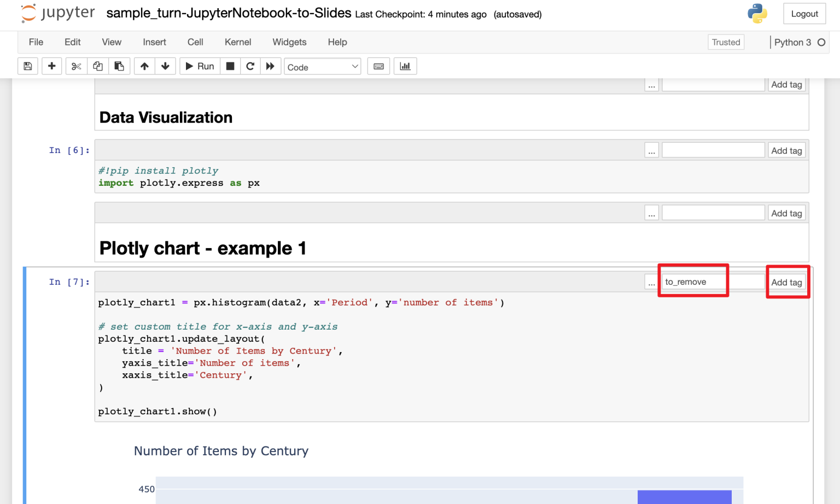Screen dimensions: 840x504
Task: Interrupt the kernel with stop icon
Action: click(230, 66)
